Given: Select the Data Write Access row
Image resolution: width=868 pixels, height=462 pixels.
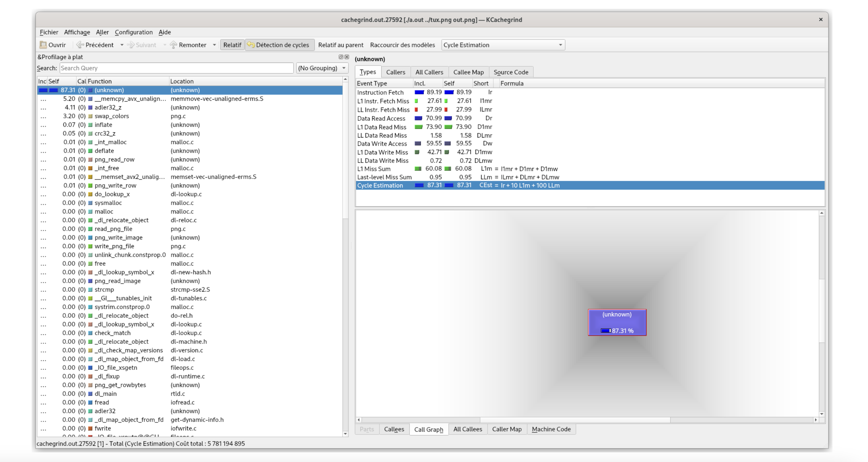Looking at the screenshot, I should pyautogui.click(x=590, y=144).
